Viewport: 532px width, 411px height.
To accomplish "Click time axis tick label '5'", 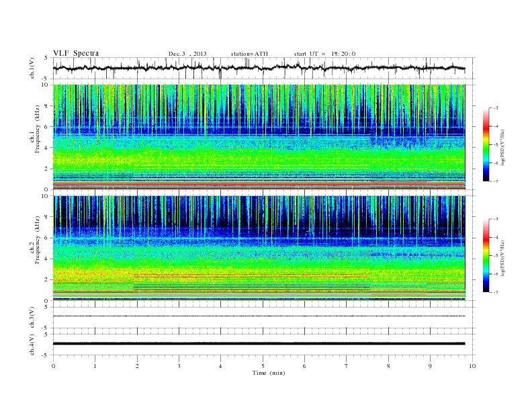I will click(263, 366).
